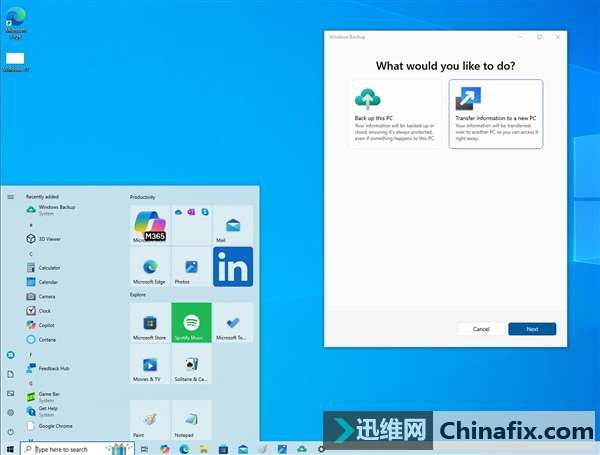Close the Windows Backup window
The height and width of the screenshot is (455, 600).
[x=558, y=37]
